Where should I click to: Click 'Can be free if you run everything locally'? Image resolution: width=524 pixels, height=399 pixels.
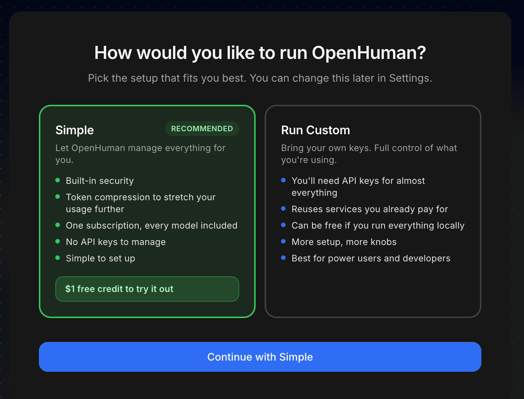(378, 226)
